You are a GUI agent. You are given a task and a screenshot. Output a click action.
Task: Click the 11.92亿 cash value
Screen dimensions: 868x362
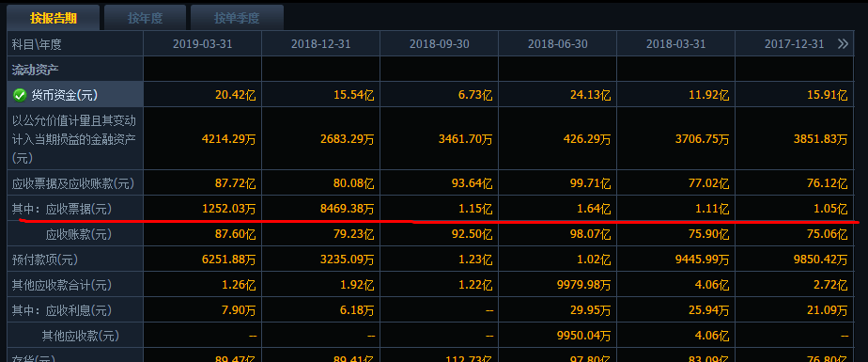click(x=709, y=95)
